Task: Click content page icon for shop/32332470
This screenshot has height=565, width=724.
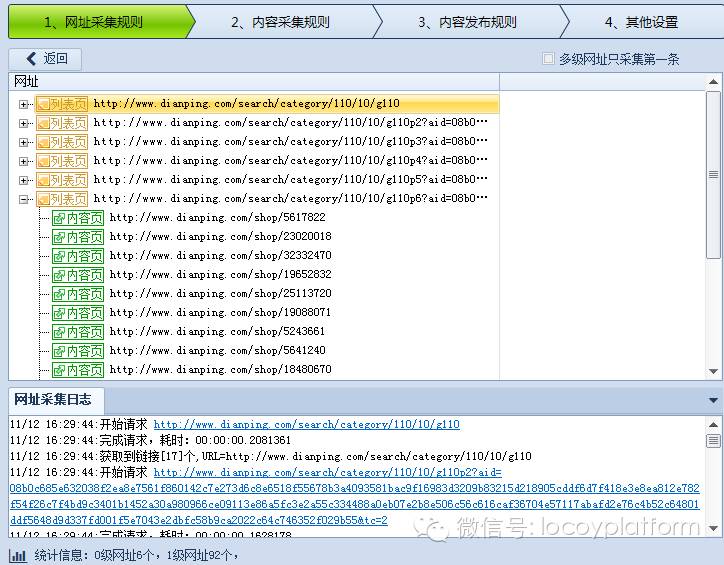Action: click(78, 256)
